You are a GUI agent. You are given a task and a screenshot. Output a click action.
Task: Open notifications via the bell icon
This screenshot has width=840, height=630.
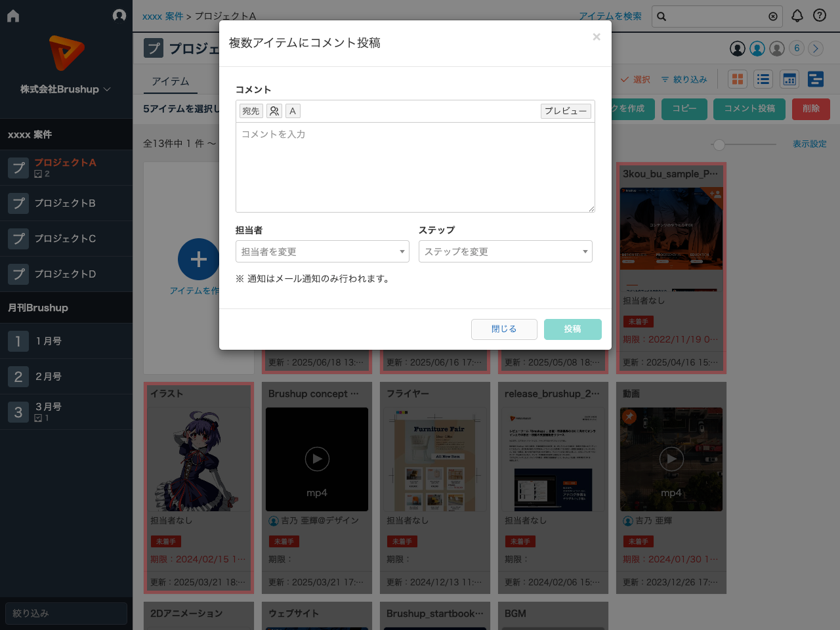tap(797, 16)
